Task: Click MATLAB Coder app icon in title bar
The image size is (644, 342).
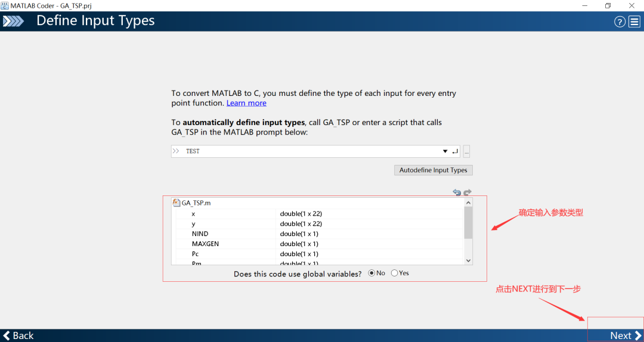Action: 5,6
